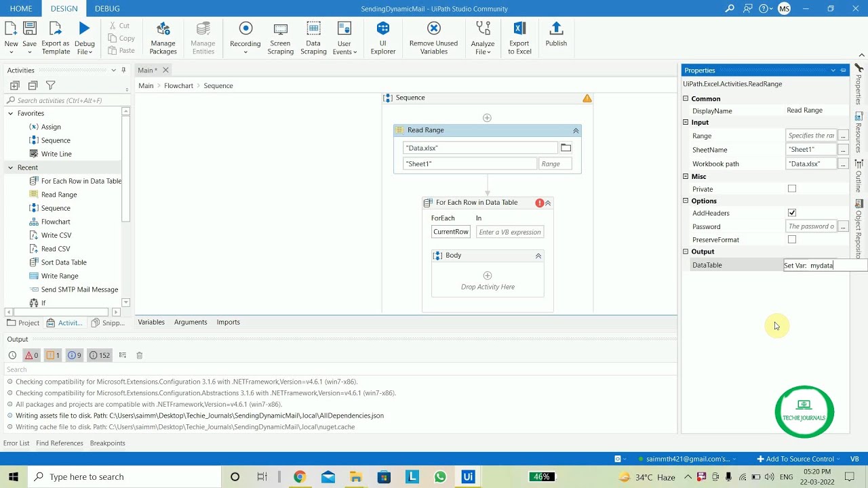Click the Activities search field
This screenshot has width=868, height=488.
pos(64,100)
